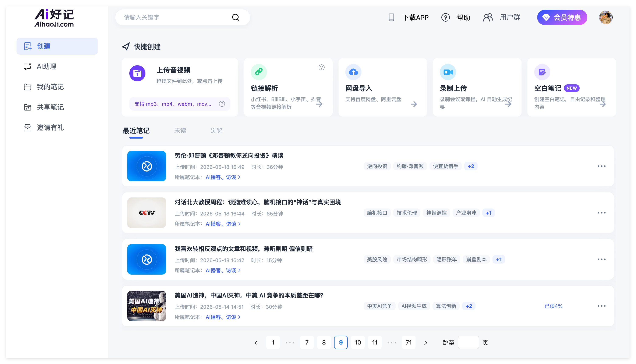The image size is (636, 364).
Task: Open the upload audio/video folder icon
Action: pos(137,73)
